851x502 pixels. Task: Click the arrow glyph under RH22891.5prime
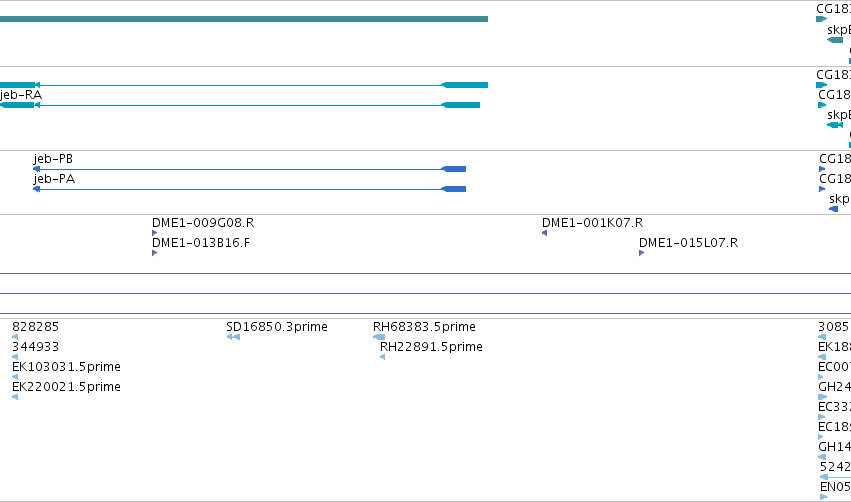click(x=383, y=357)
